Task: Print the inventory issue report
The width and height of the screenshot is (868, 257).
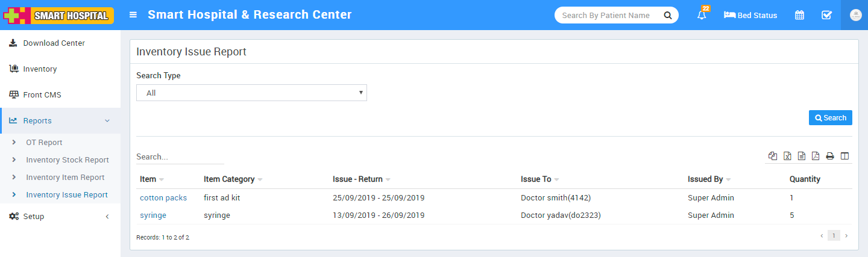Action: 830,156
